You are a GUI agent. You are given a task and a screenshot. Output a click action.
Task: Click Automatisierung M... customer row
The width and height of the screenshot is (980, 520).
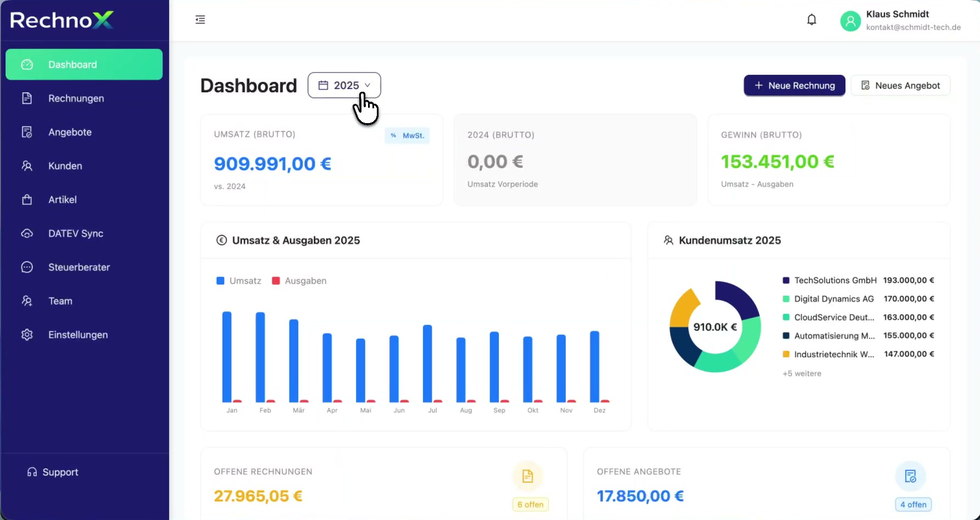point(858,335)
